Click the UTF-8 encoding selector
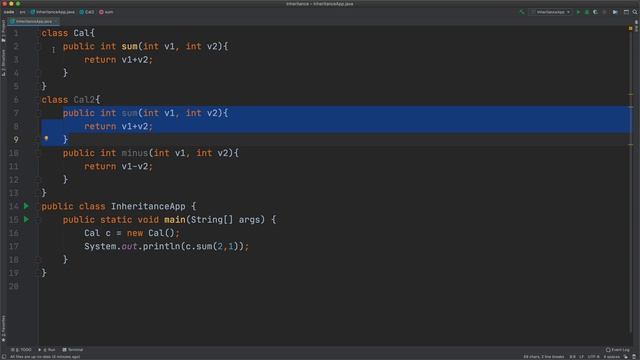 (593, 357)
